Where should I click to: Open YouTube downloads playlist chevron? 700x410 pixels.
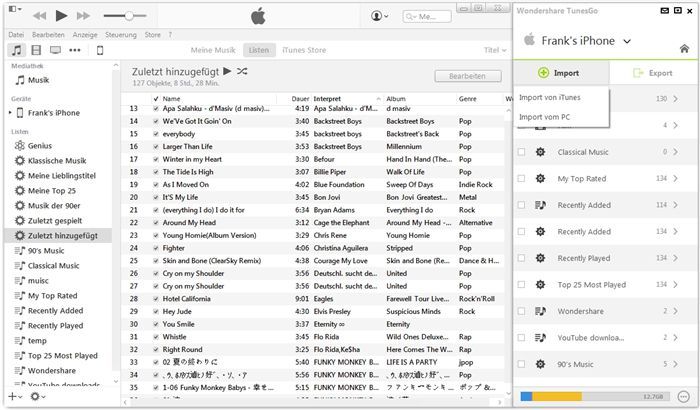(675, 338)
